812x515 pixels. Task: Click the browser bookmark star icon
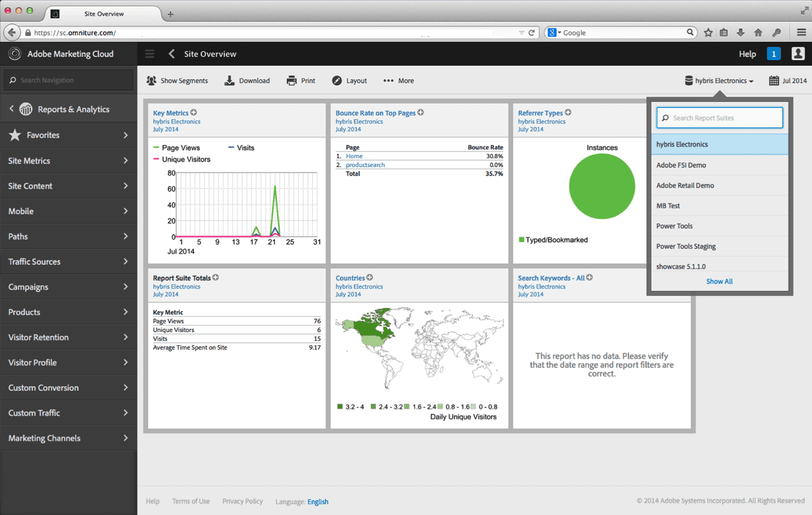click(708, 32)
